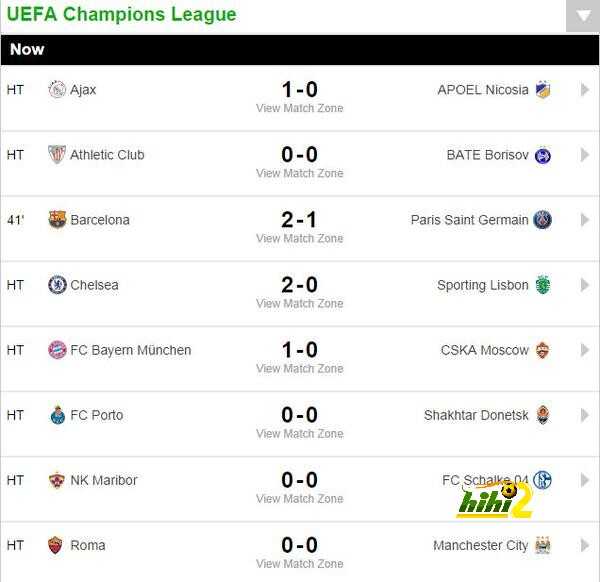The image size is (600, 582).
Task: Click the Sporting Lisbon crest
Action: point(543,285)
